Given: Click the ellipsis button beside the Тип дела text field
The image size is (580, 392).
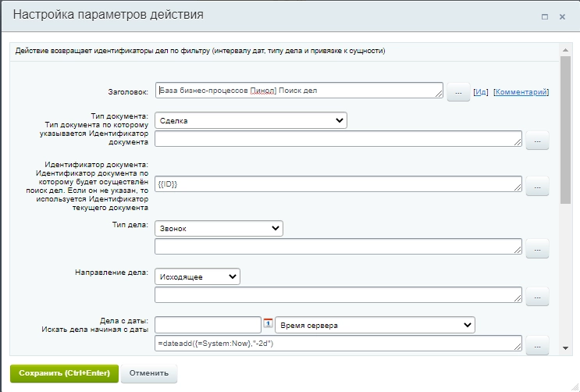Looking at the screenshot, I should (x=537, y=248).
